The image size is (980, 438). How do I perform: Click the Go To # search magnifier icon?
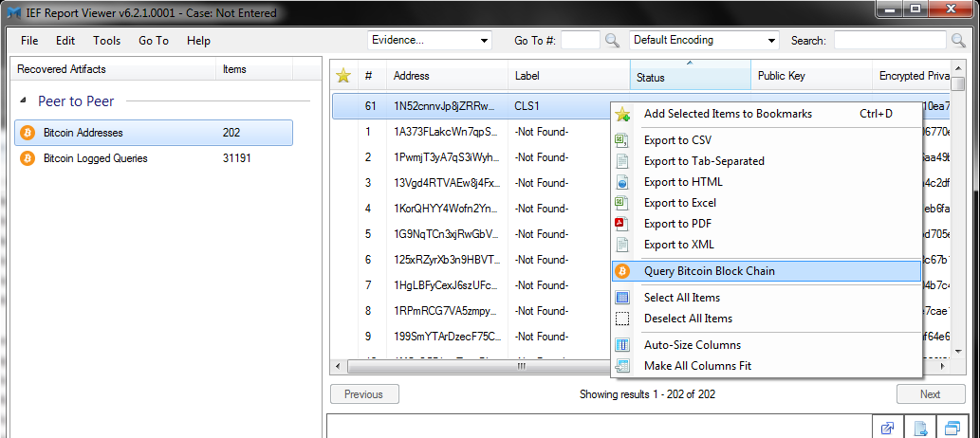pos(612,41)
